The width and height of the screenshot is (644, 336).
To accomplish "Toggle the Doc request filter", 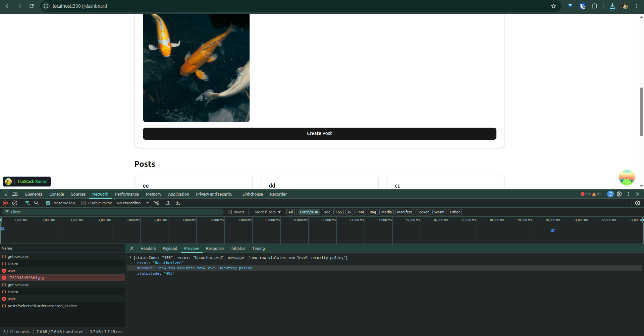I will click(327, 212).
